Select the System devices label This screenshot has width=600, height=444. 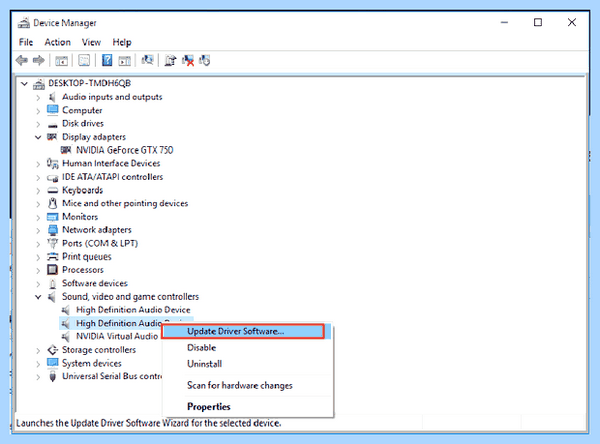coord(91,363)
